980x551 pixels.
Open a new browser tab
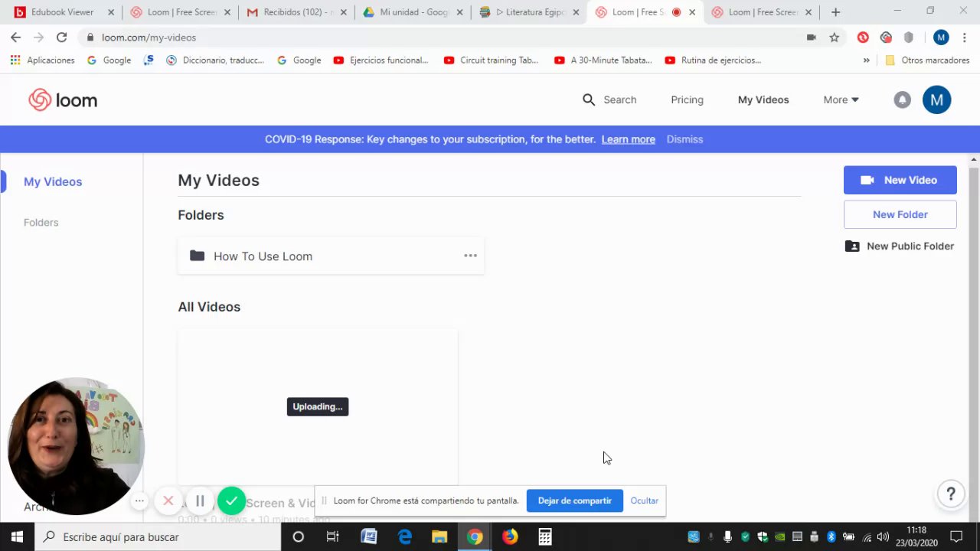pos(835,12)
